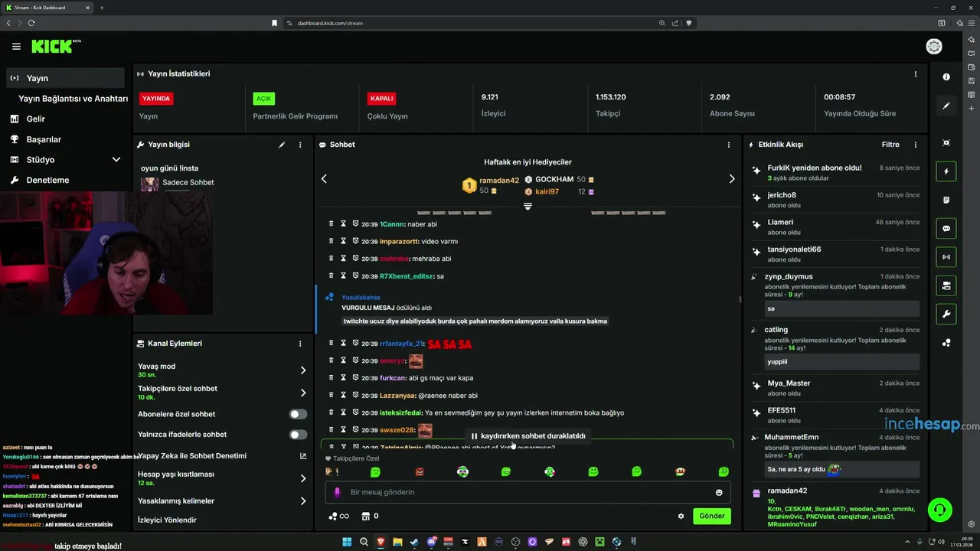Open the emoji picker in message box
This screenshot has height=551, width=980.
pyautogui.click(x=719, y=492)
